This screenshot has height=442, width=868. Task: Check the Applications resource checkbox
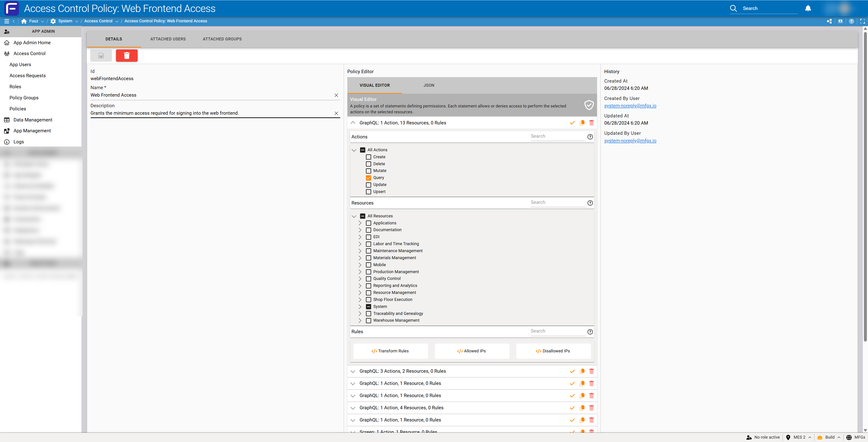pyautogui.click(x=369, y=223)
